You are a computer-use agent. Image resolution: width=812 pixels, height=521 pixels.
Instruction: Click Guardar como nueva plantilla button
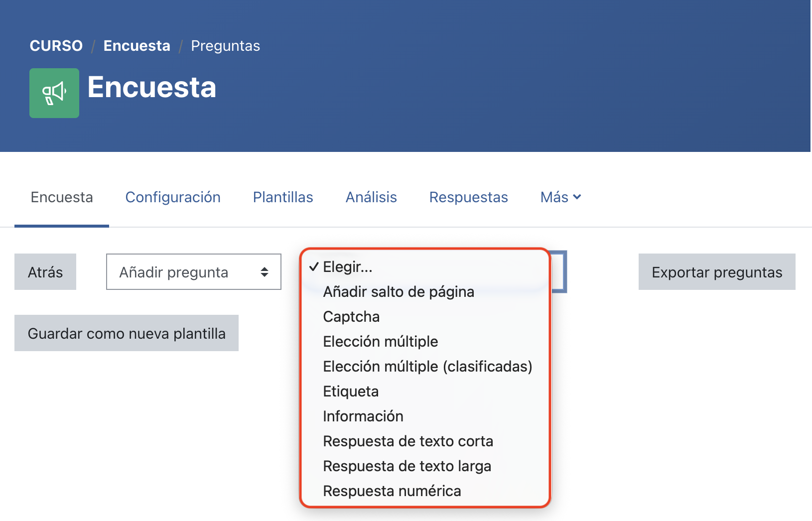coord(127,333)
